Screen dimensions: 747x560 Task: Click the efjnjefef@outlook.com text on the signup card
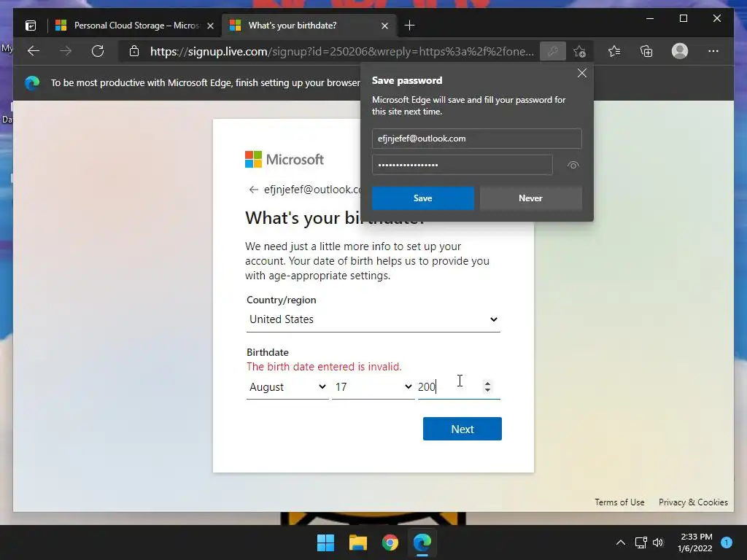[x=312, y=190]
